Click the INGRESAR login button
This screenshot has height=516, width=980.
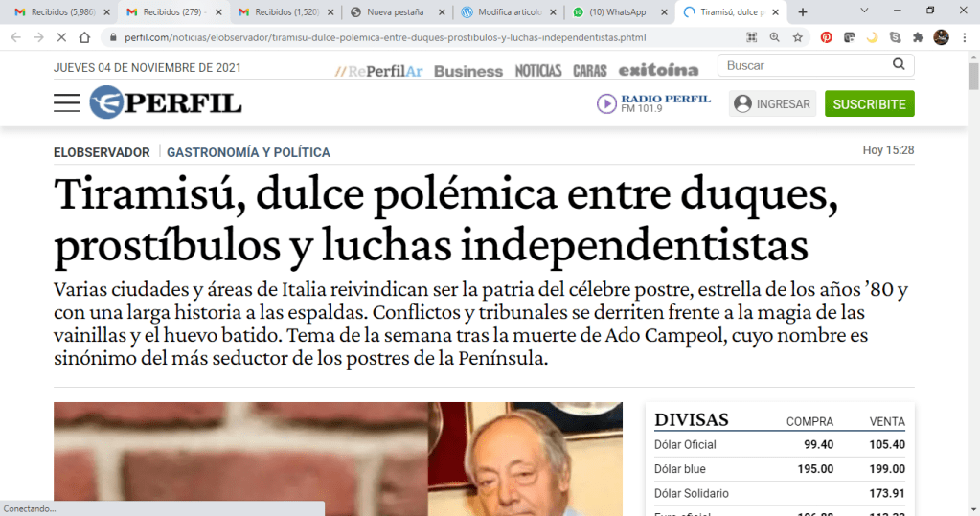click(771, 104)
